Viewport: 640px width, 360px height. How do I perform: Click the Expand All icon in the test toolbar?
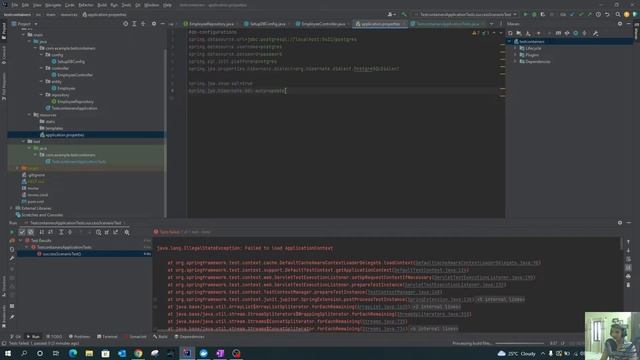pyautogui.click(x=61, y=232)
